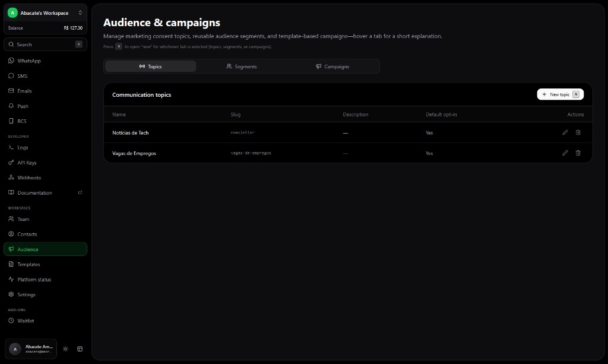The width and height of the screenshot is (608, 364).
Task: View Platform status page
Action: click(x=34, y=279)
